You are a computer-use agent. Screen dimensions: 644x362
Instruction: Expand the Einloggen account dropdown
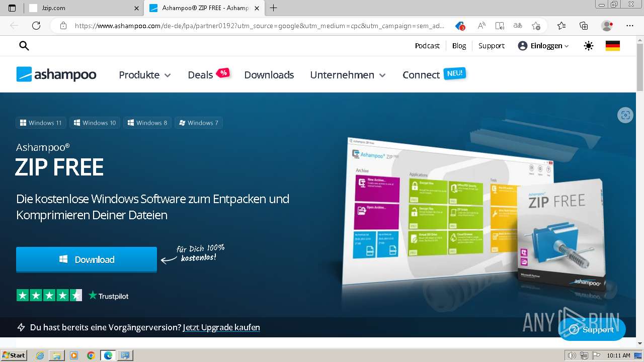(543, 46)
